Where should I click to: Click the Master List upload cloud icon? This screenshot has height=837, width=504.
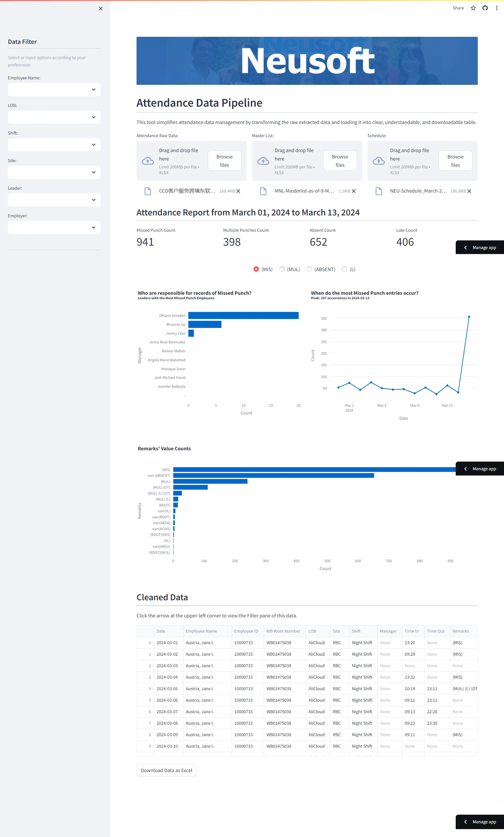click(x=263, y=161)
